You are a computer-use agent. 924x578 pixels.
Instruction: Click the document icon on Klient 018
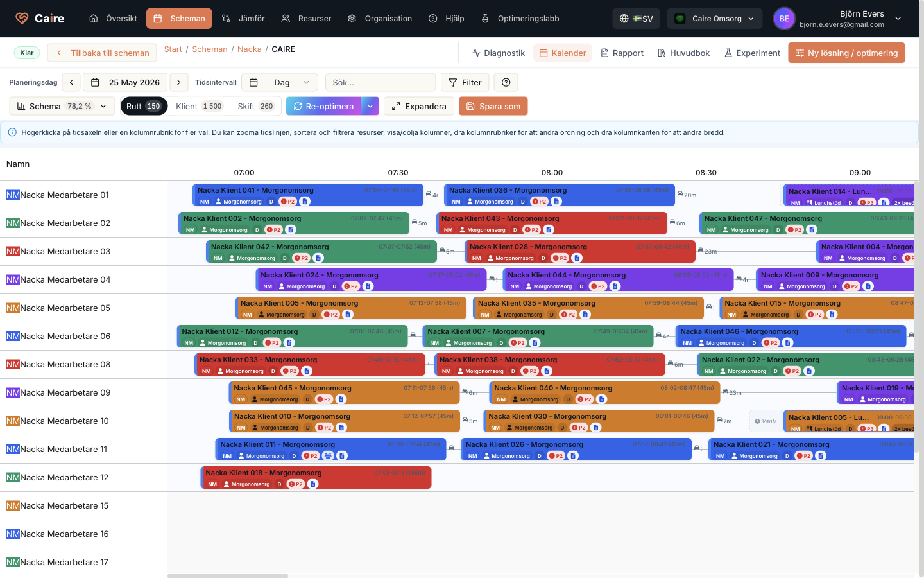[313, 484]
